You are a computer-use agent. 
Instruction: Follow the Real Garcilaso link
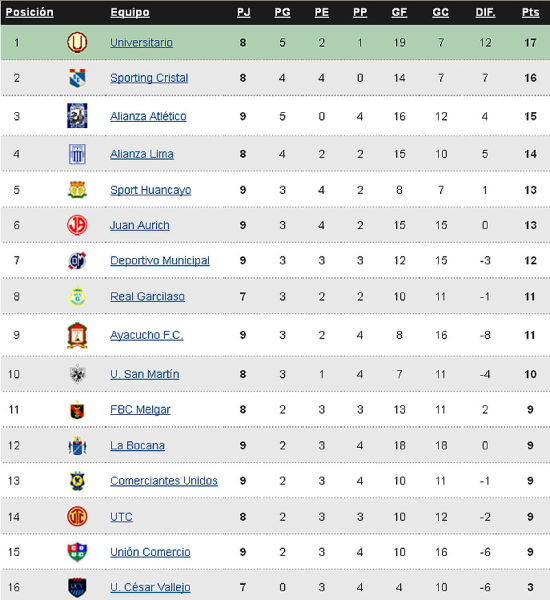point(147,297)
